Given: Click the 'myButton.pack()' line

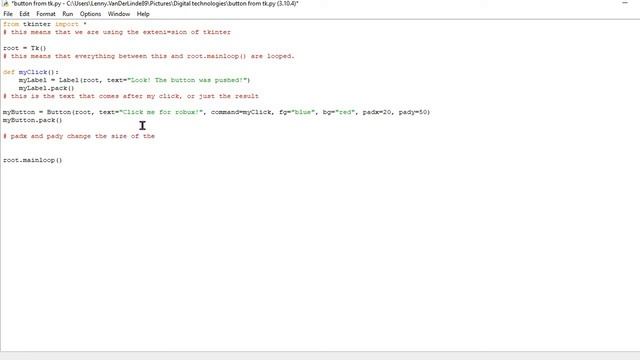Looking at the screenshot, I should click(x=33, y=120).
